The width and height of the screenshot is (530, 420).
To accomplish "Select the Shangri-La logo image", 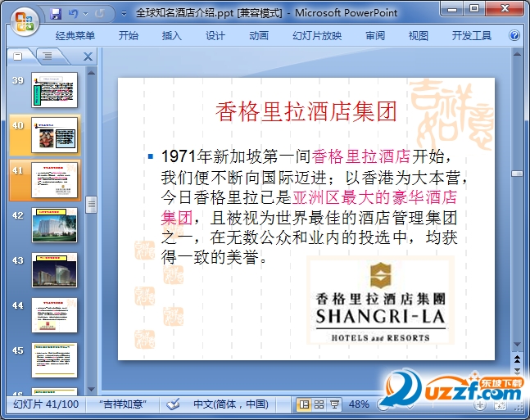I will click(381, 300).
